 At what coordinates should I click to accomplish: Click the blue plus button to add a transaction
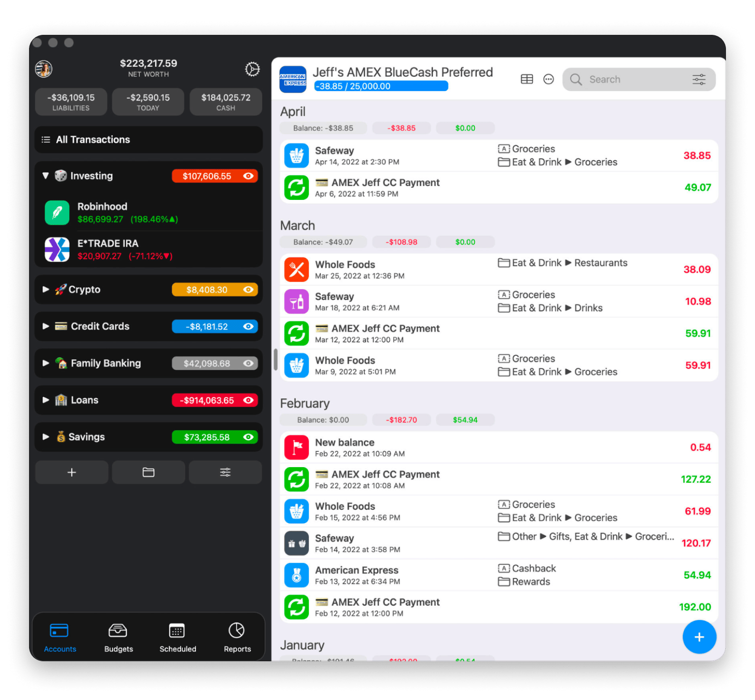699,637
